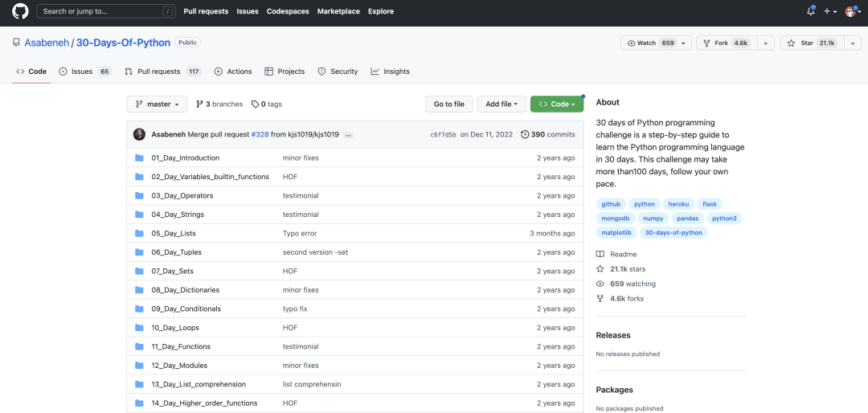Switch to the Security tab
The image size is (868, 413).
(x=338, y=72)
